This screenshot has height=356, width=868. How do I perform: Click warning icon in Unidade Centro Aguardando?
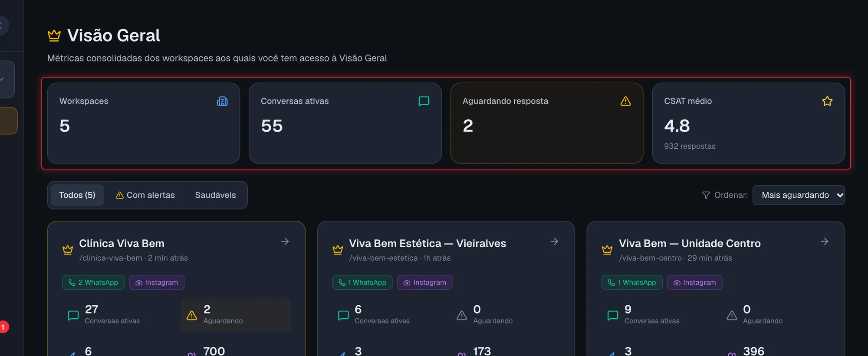point(732,315)
